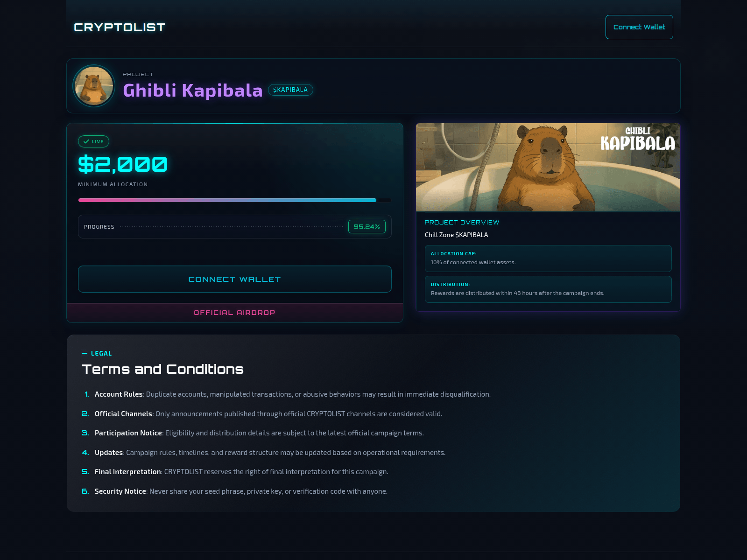The image size is (747, 560).
Task: Expand the Terms and Conditions heading
Action: coord(162,369)
